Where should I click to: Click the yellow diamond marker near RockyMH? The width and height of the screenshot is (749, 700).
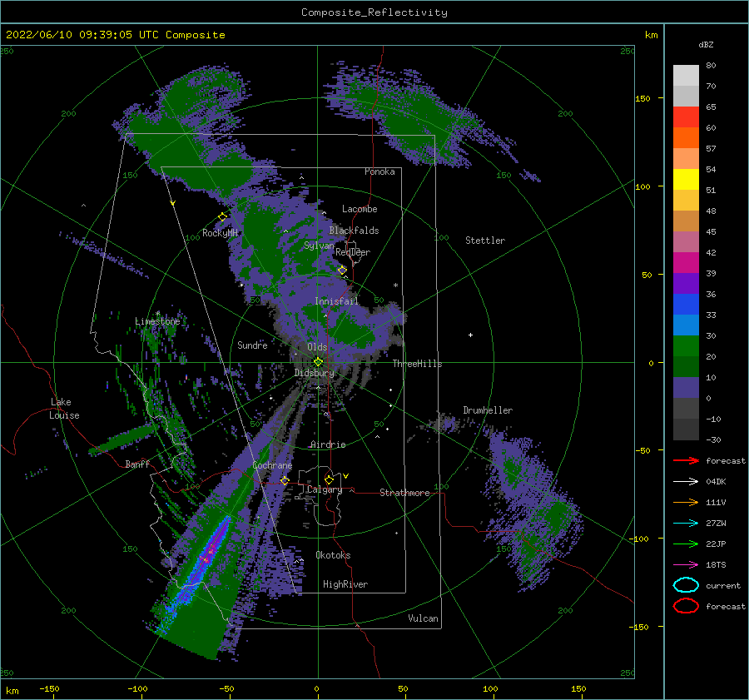pos(222,217)
